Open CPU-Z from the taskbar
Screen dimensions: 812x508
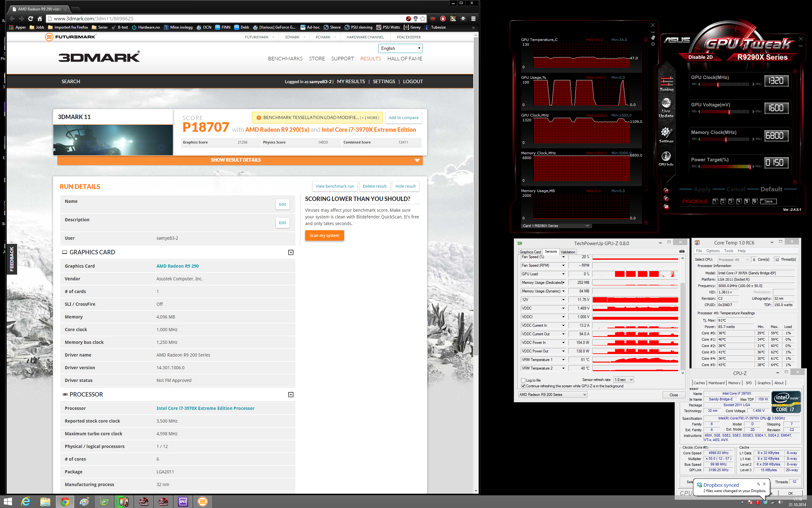point(183,502)
